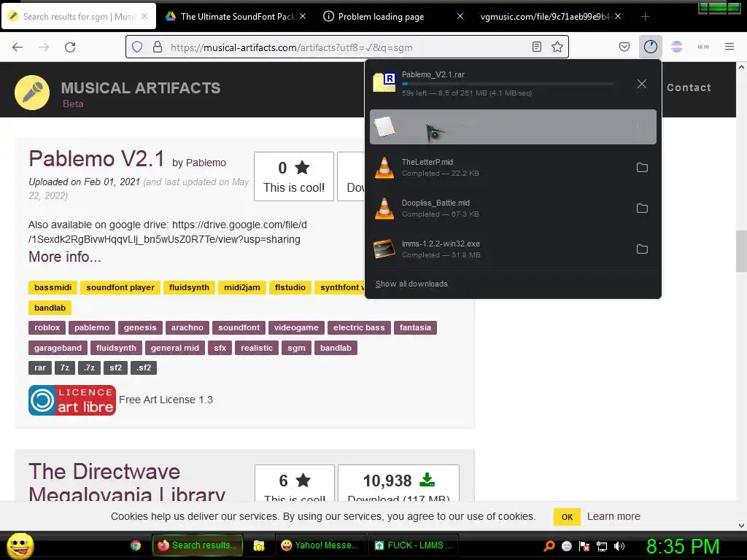747x560 pixels.
Task: Open the Pablemo V2.1 artifact title
Action: tap(96, 158)
